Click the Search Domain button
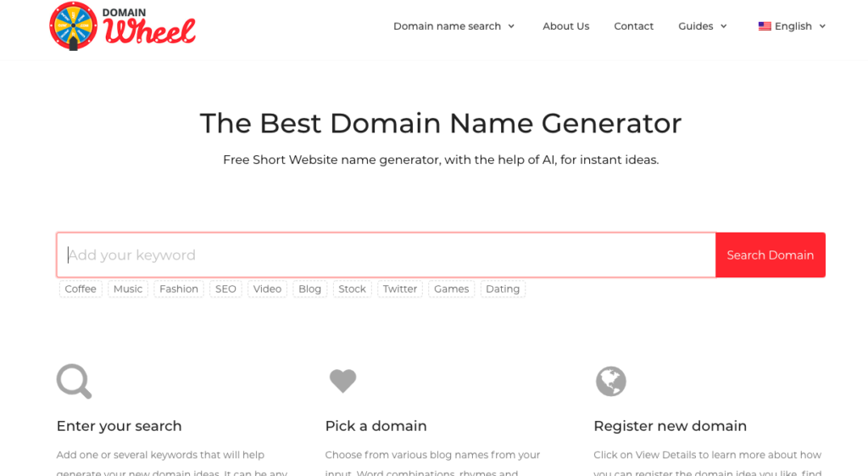Screen dimensions: 868x476 coord(770,255)
